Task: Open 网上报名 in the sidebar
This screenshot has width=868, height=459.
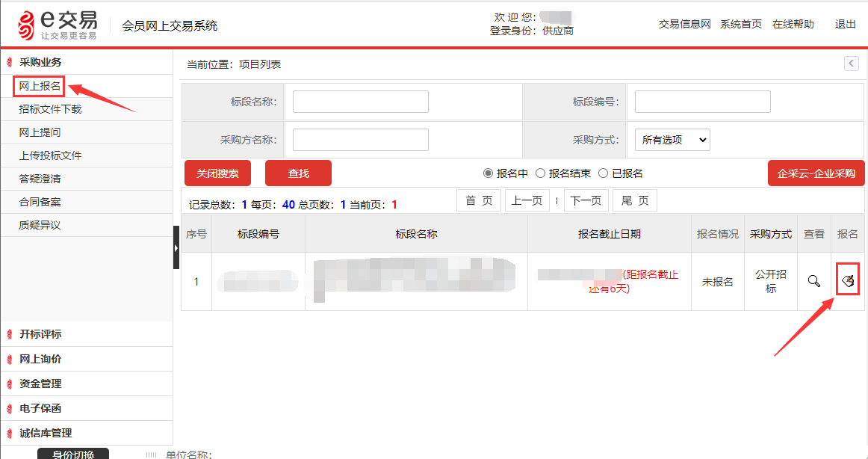Action: point(40,87)
